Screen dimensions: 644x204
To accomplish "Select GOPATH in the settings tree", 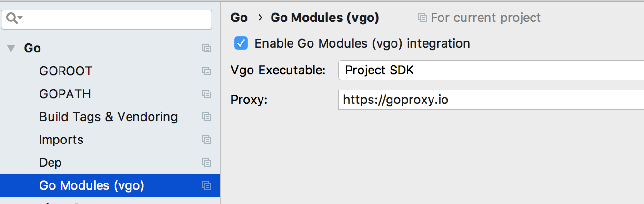I will 65,94.
